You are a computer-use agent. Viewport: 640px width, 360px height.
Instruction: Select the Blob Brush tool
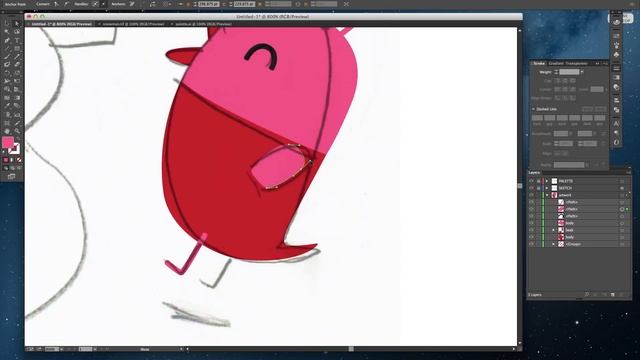tap(7, 64)
